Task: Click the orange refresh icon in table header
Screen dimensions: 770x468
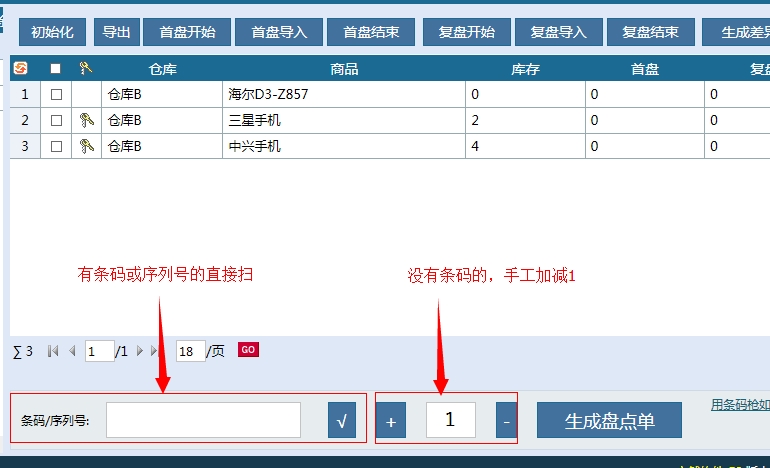Action: click(20, 68)
